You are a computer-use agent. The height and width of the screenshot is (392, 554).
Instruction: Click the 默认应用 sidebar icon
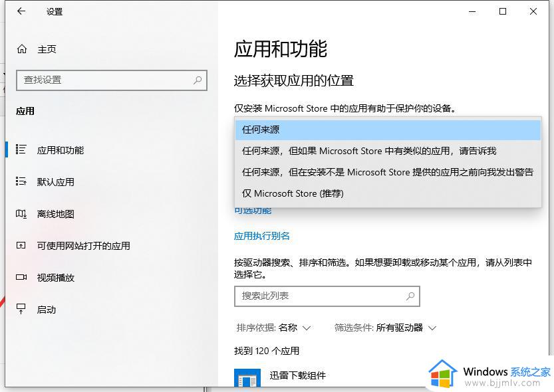point(21,181)
